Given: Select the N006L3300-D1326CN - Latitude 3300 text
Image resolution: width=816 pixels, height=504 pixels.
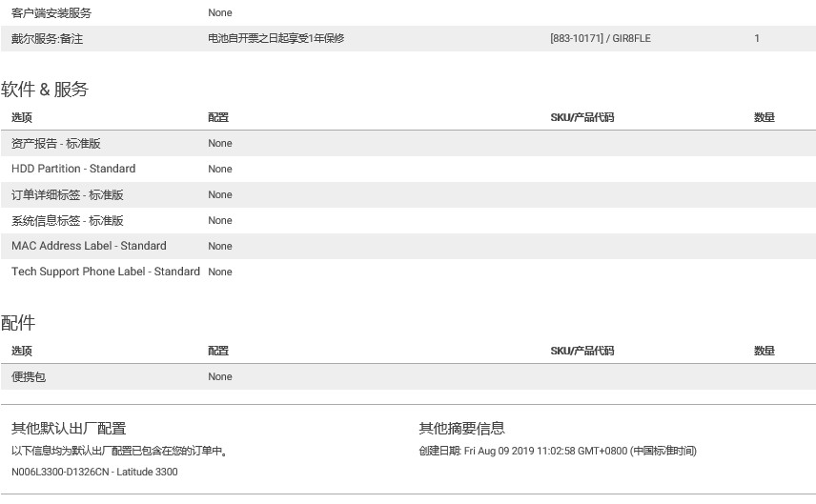Looking at the screenshot, I should [x=94, y=472].
